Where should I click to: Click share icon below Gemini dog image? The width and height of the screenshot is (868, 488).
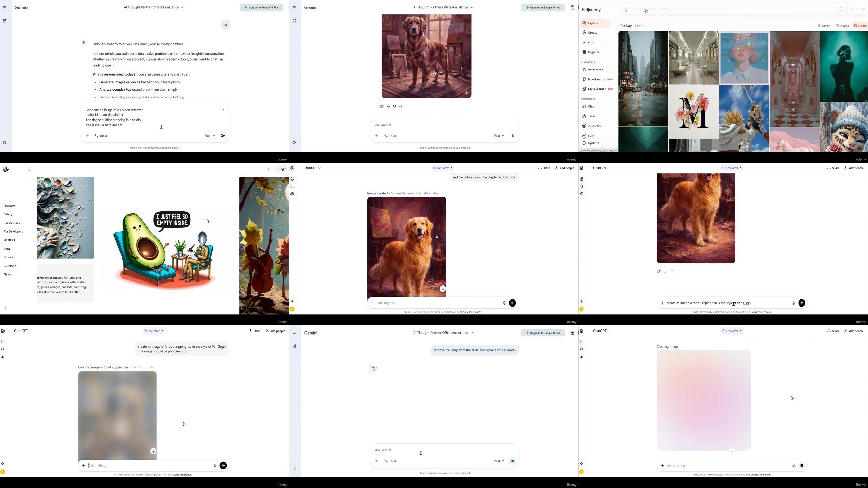tap(401, 106)
